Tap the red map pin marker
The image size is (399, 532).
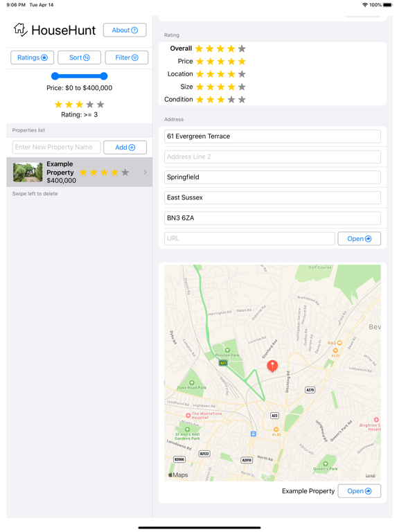pos(272,366)
